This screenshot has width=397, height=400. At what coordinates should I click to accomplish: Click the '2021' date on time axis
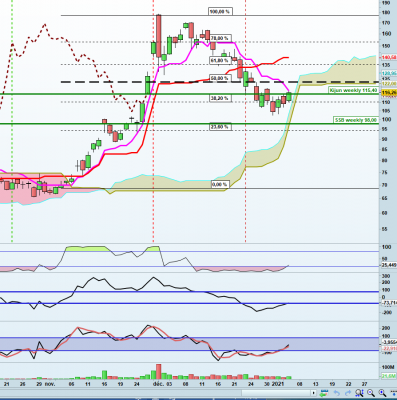pos(278,384)
